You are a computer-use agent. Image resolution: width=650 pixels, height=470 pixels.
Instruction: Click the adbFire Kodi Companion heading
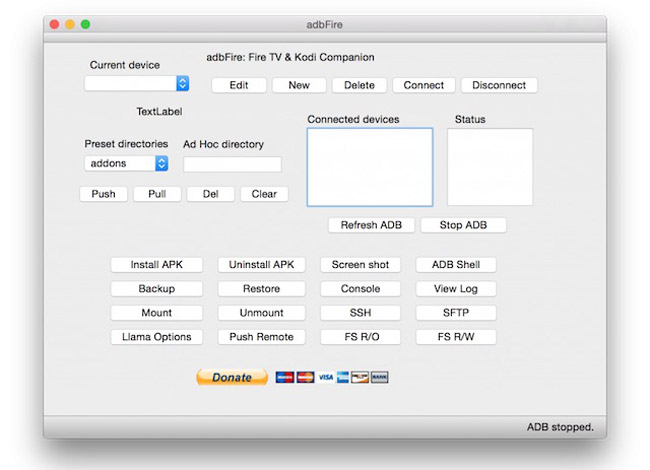click(290, 57)
